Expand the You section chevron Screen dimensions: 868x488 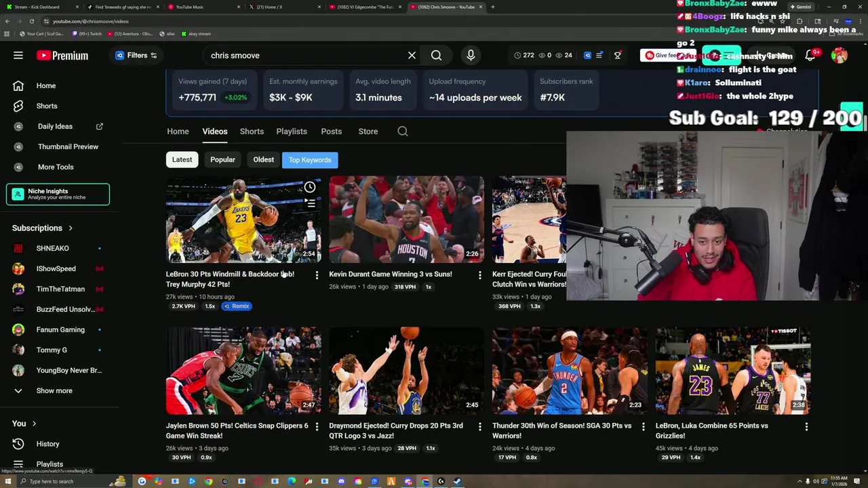click(34, 424)
